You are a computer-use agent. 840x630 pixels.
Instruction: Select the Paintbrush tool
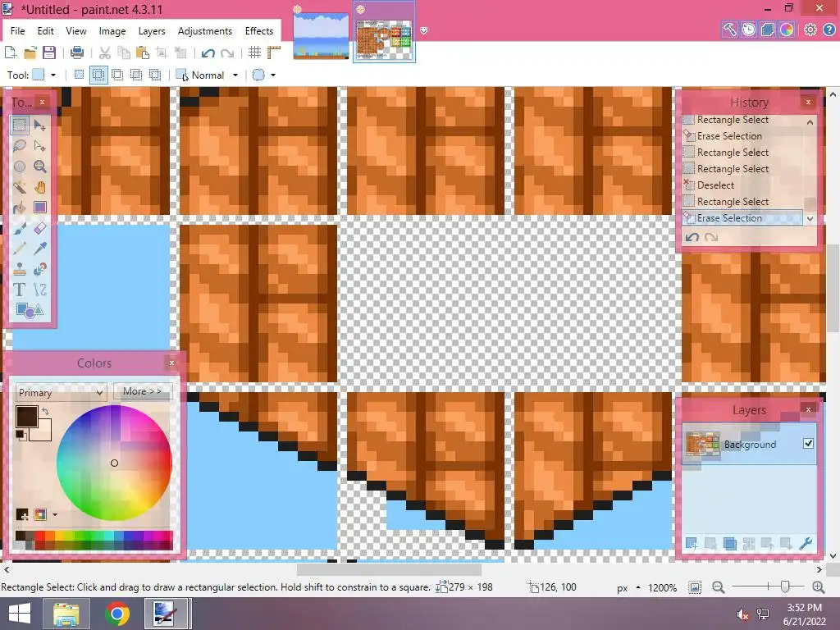pos(20,228)
